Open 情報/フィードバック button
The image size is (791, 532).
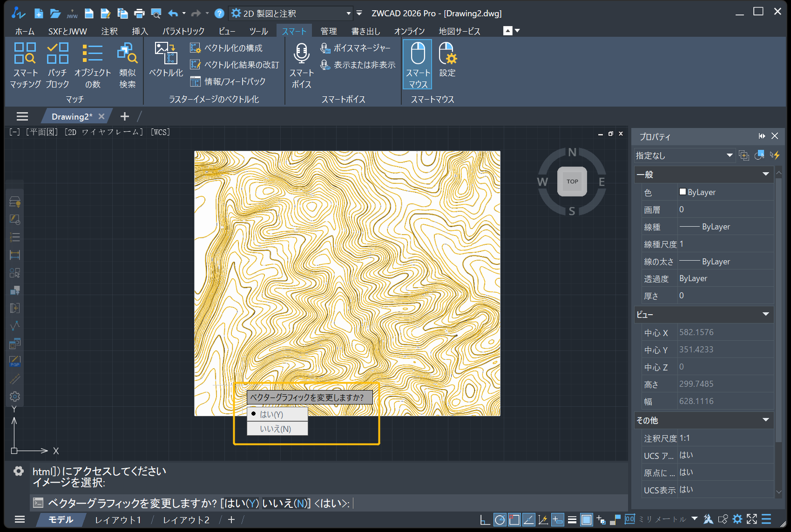click(228, 81)
